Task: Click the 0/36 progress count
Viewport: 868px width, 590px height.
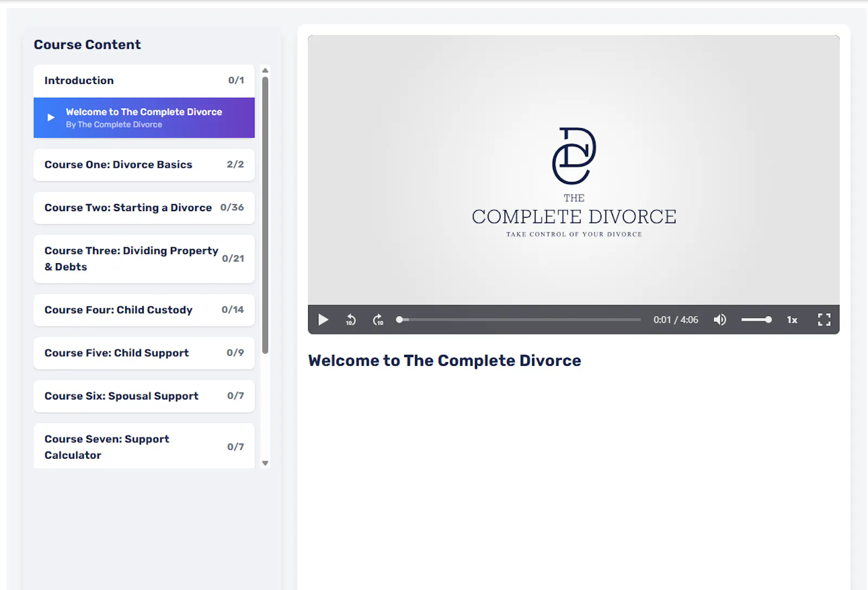Action: click(232, 207)
